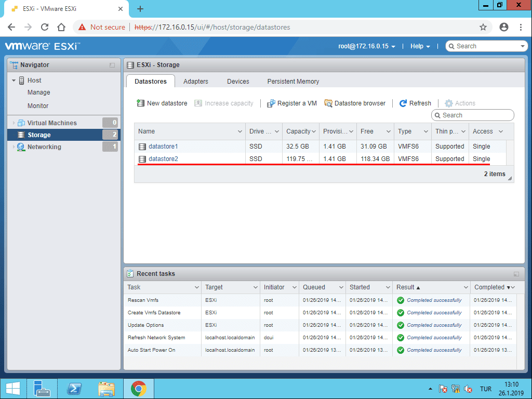This screenshot has width=532, height=399.
Task: Click the Networking globe icon
Action: coord(21,147)
